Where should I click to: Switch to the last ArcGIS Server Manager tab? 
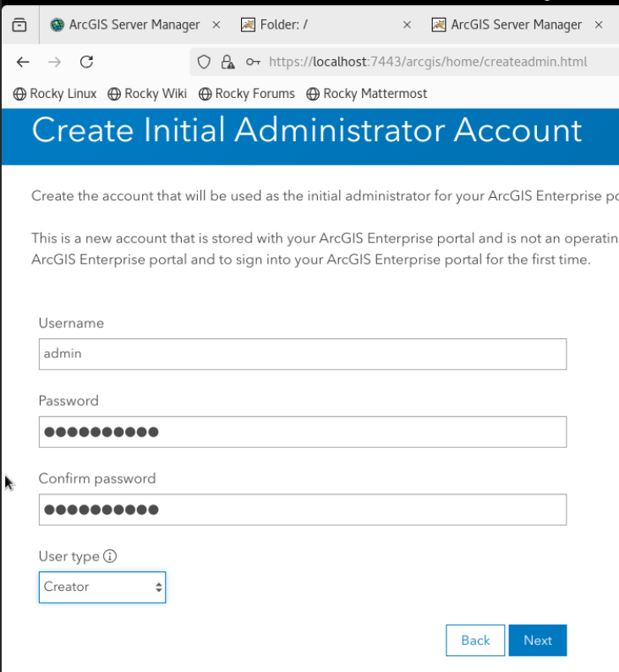517,25
